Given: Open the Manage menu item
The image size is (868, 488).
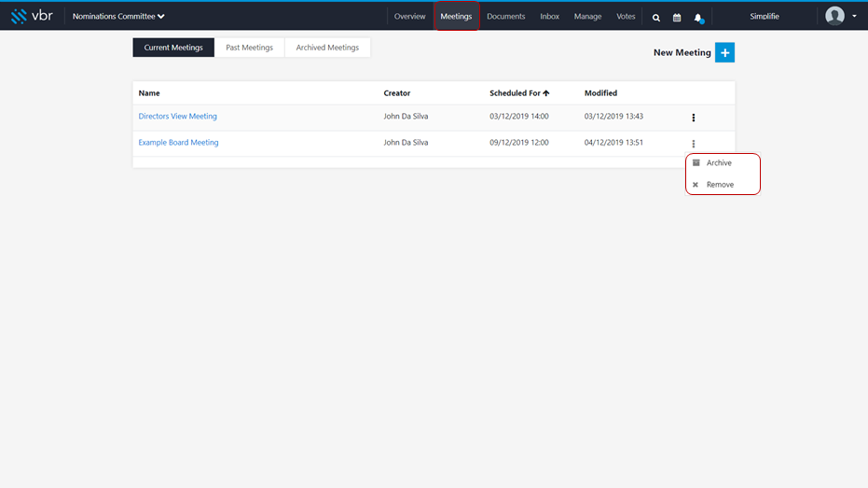Looking at the screenshot, I should pyautogui.click(x=588, y=16).
